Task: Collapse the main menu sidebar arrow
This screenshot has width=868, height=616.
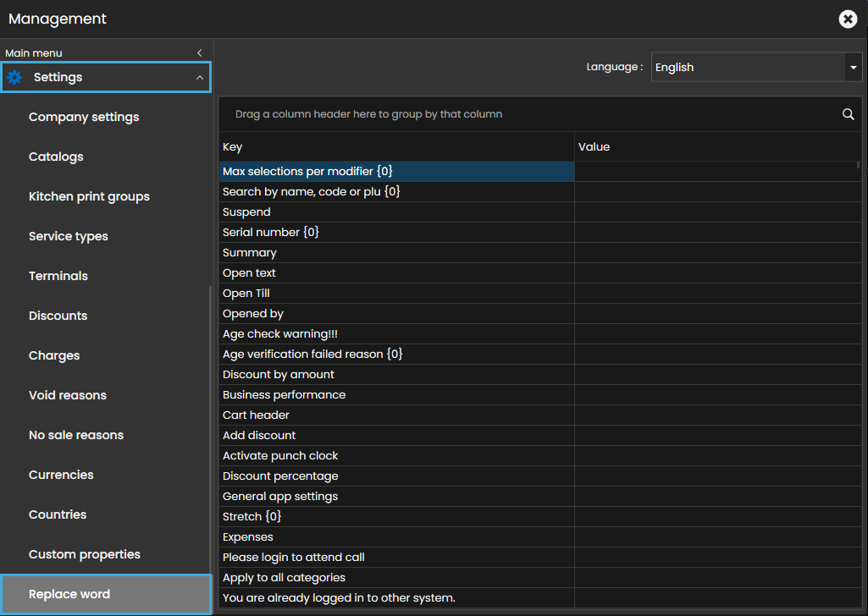Action: tap(199, 53)
